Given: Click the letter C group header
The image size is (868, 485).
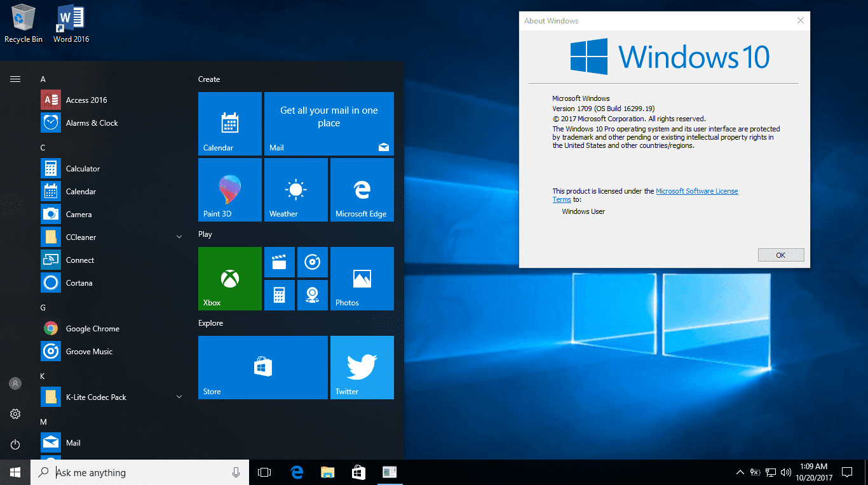Looking at the screenshot, I should (43, 148).
